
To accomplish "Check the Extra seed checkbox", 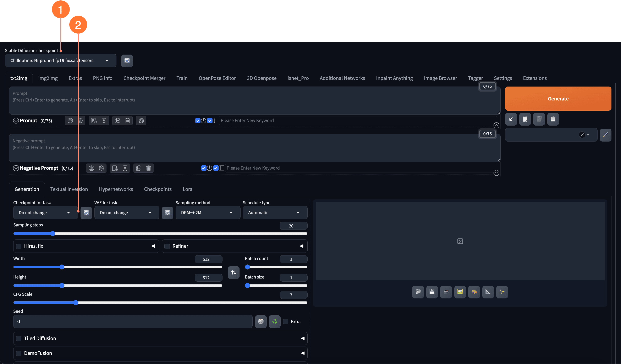I will pos(286,322).
